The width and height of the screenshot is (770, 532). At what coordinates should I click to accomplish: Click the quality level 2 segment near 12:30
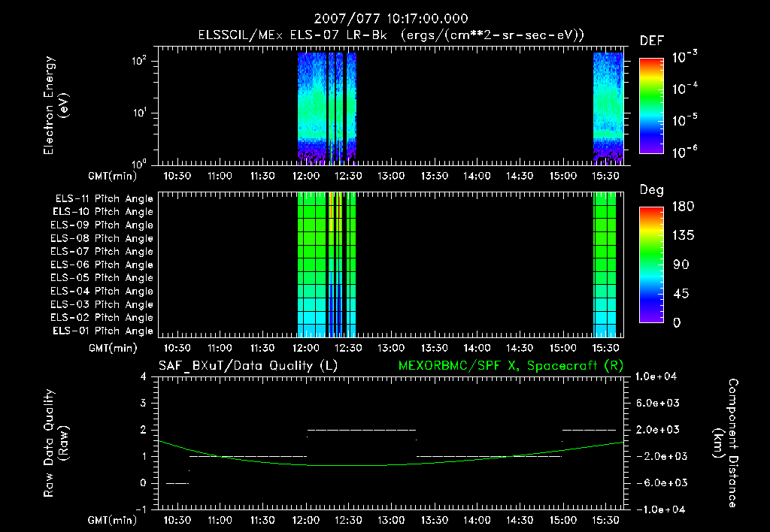[x=362, y=430]
